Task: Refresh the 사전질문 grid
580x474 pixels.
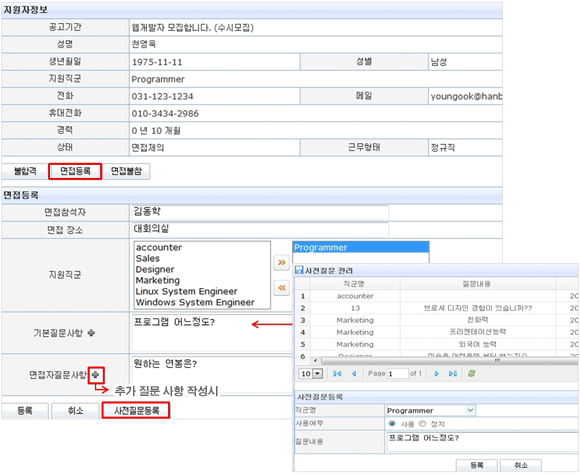Action: coord(471,374)
